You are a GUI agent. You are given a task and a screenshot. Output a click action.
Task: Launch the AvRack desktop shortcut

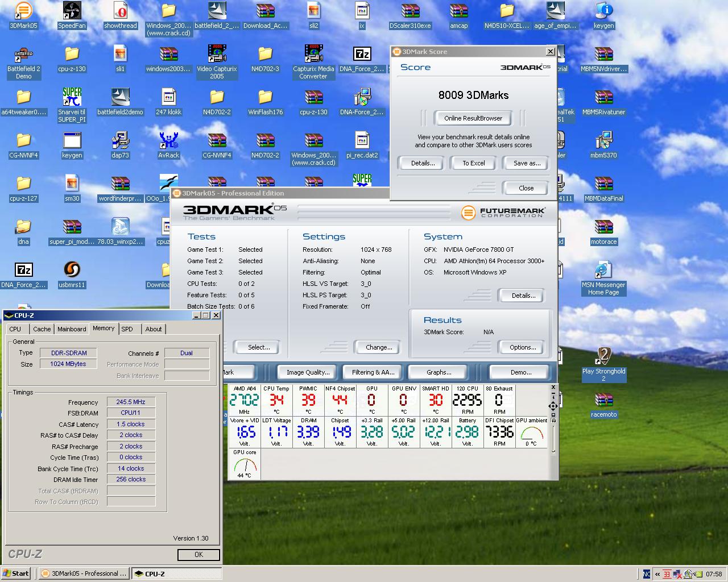[x=168, y=145]
